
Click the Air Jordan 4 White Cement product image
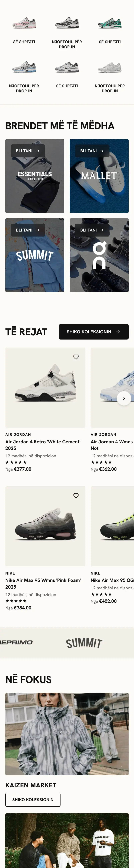(45, 387)
